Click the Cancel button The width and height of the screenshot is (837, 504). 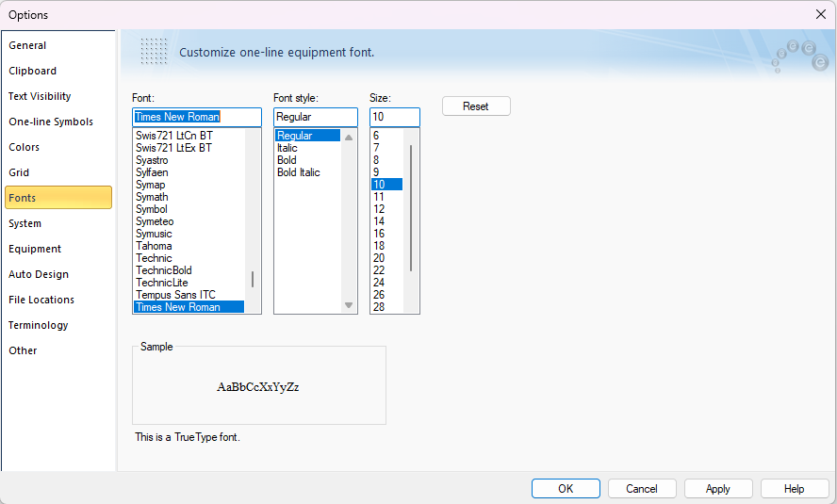tap(642, 489)
